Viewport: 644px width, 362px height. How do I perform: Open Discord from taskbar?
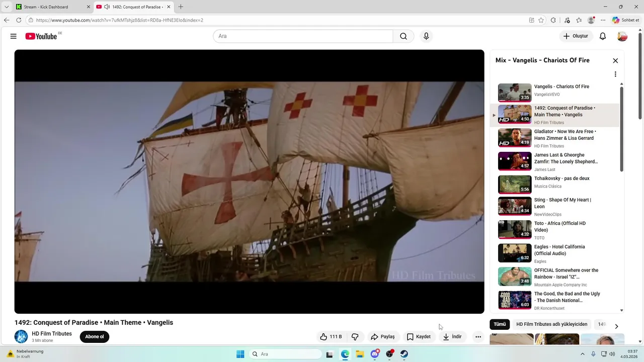coord(375,354)
